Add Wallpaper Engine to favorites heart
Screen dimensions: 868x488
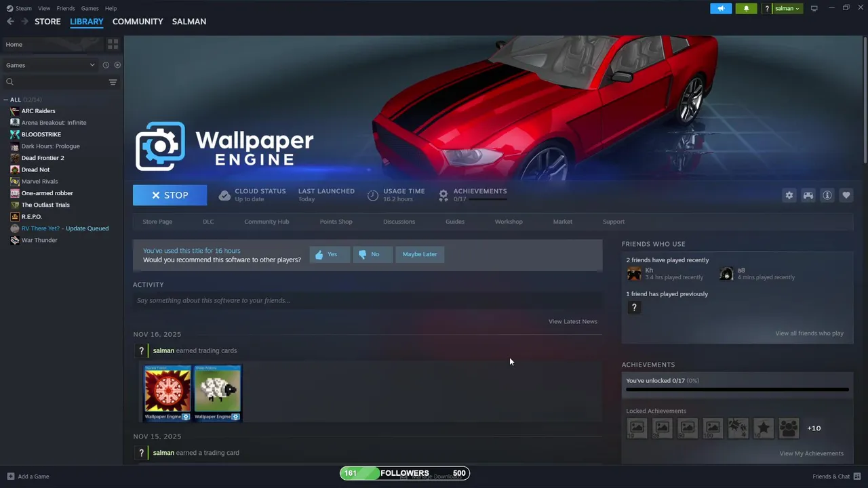coord(846,195)
